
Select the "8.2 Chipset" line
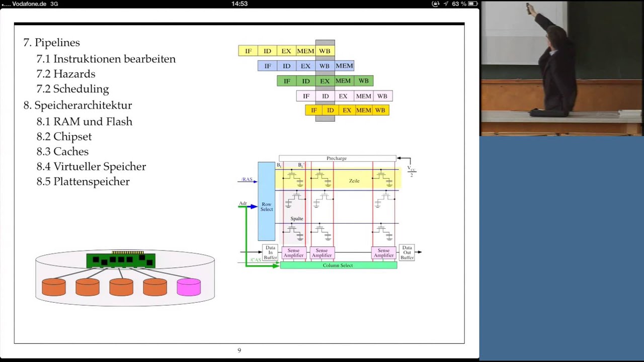click(64, 137)
